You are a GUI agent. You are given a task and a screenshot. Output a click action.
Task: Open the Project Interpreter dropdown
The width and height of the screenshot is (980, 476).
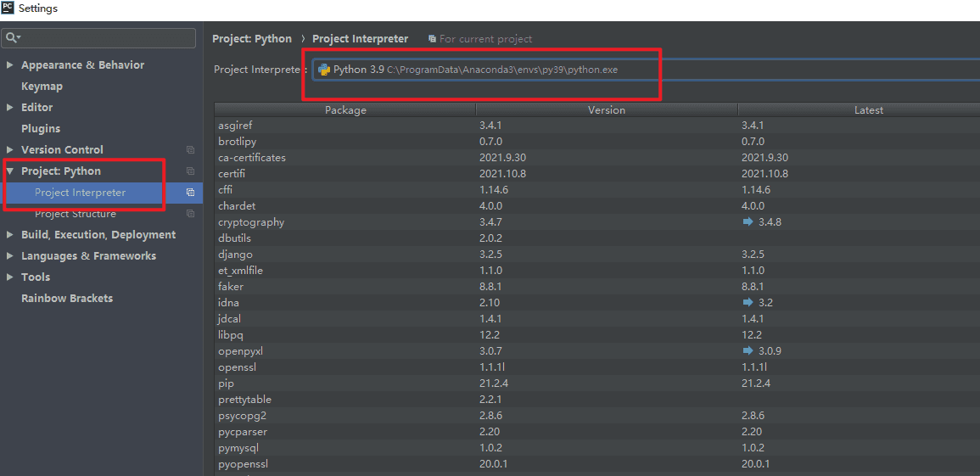pyautogui.click(x=647, y=70)
